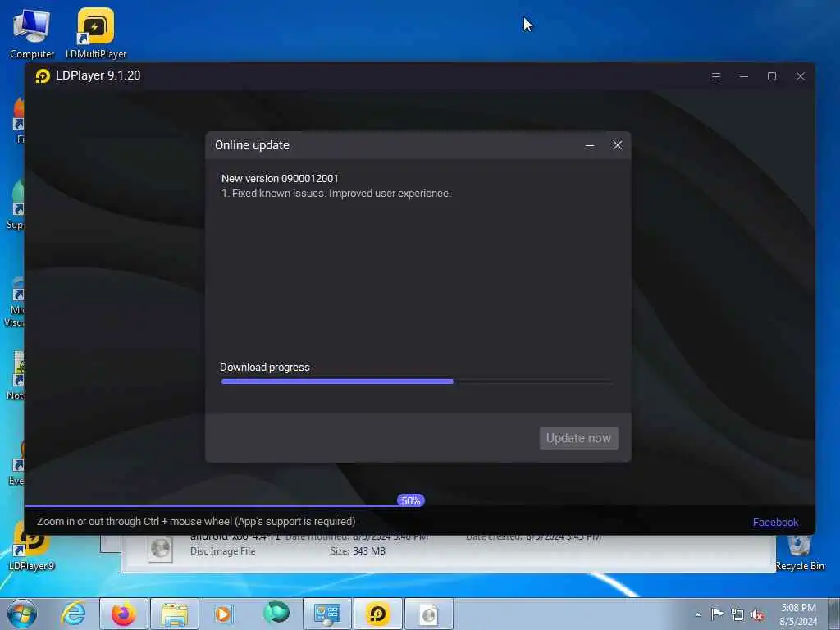Switch to LDPlayer taskbar button
The width and height of the screenshot is (840, 630).
coord(377,614)
